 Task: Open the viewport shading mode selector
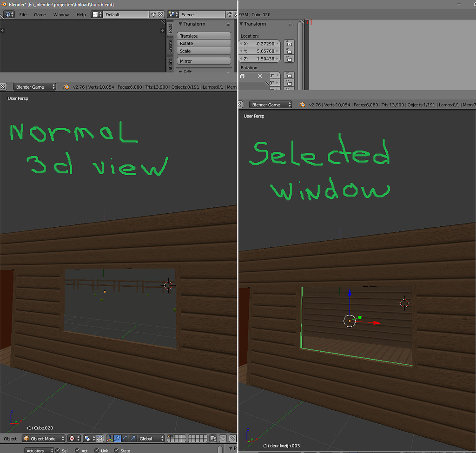coord(74,439)
